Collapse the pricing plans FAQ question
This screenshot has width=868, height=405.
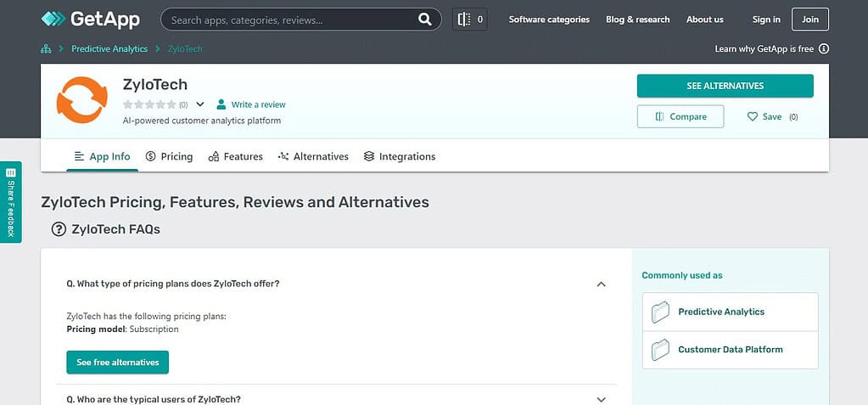602,284
